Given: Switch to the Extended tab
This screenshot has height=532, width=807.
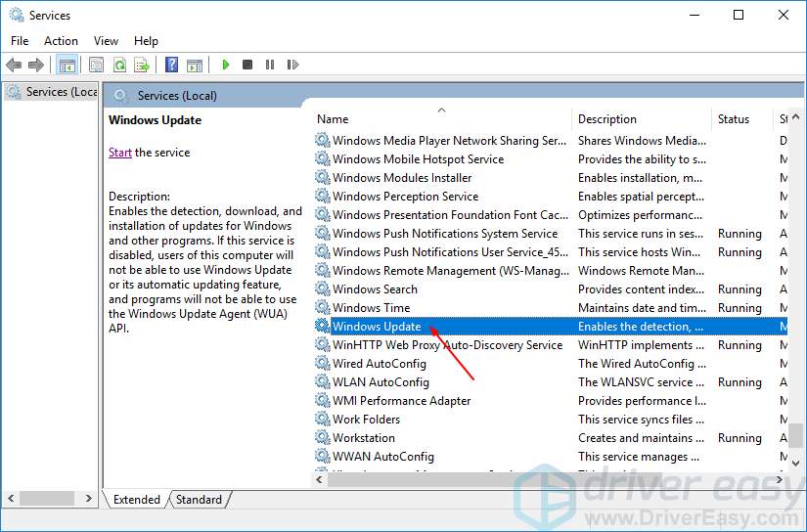Looking at the screenshot, I should pyautogui.click(x=136, y=500).
